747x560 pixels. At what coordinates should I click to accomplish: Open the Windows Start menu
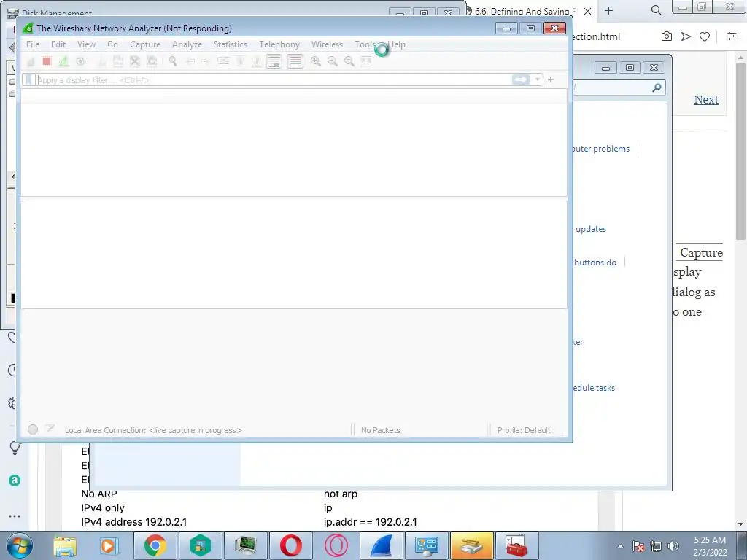(x=20, y=545)
